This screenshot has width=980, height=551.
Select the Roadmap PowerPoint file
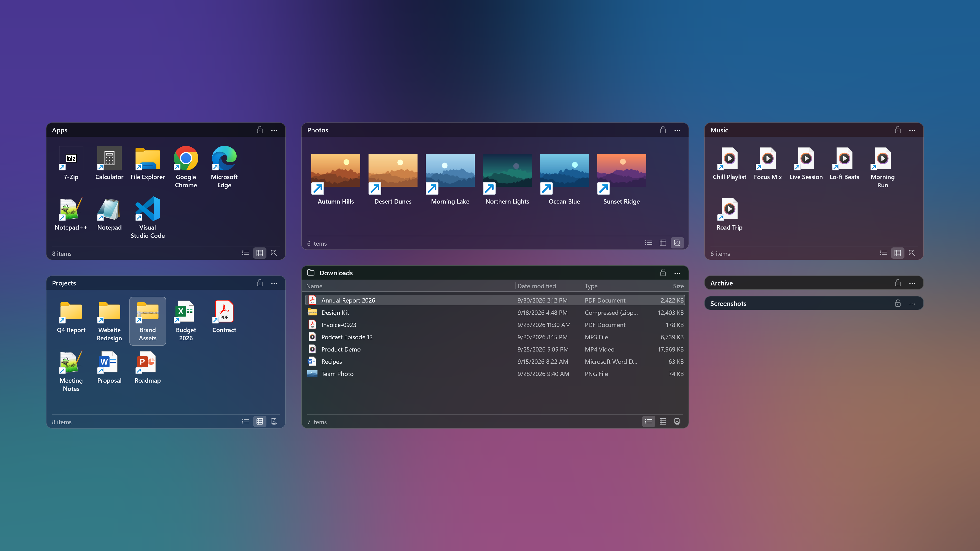pos(148,367)
